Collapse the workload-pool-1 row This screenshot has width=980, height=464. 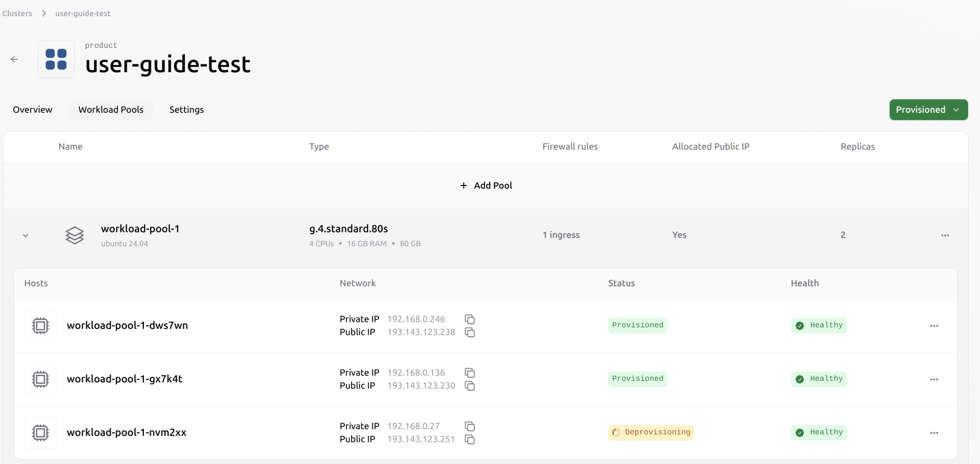(25, 235)
